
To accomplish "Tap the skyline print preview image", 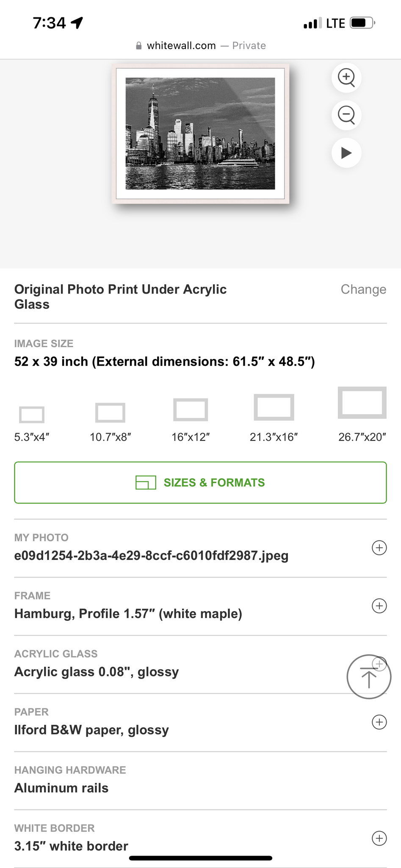I will click(x=200, y=134).
